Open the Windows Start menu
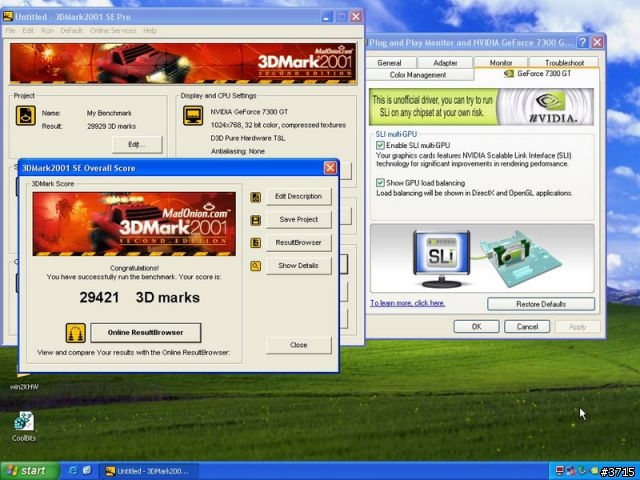 tap(29, 471)
